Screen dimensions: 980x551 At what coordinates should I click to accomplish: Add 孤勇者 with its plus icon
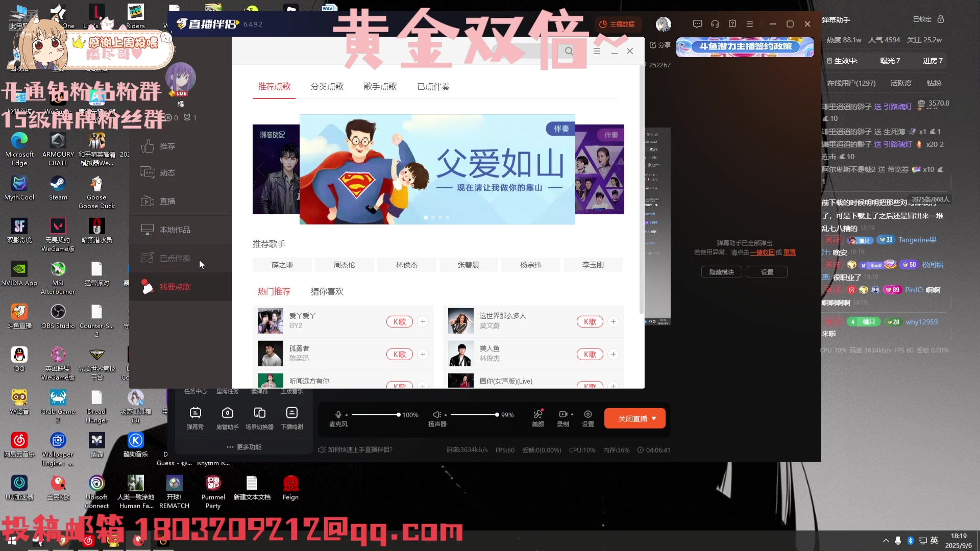tap(423, 354)
